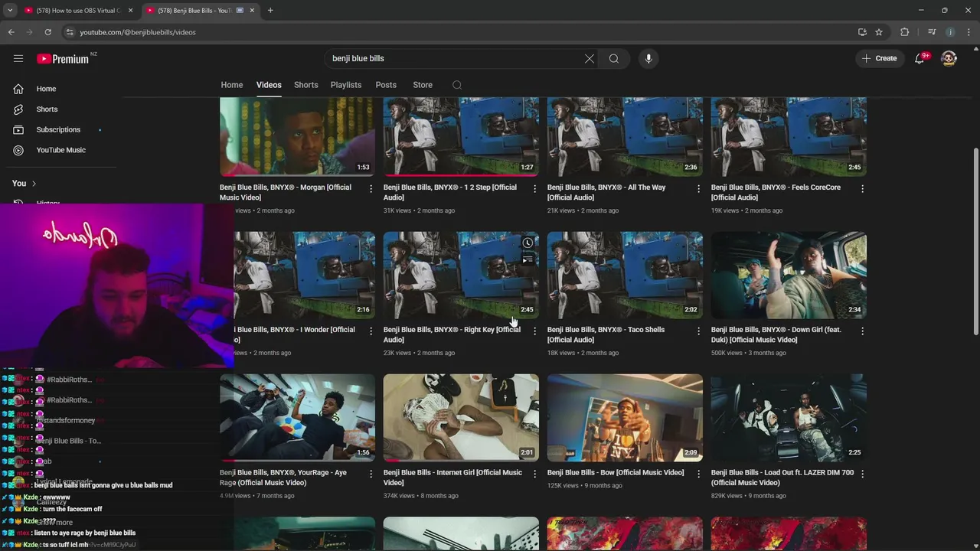Expand the You section chevron

(x=34, y=184)
